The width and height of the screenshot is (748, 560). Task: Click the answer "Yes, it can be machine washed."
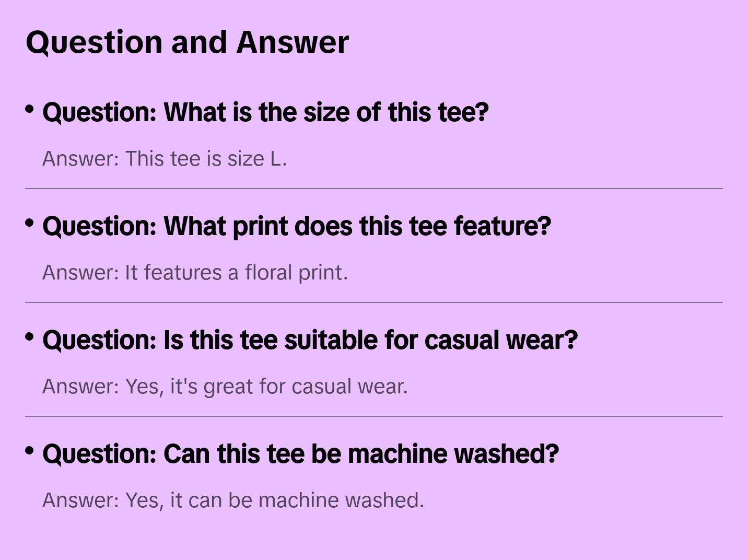coord(233,500)
